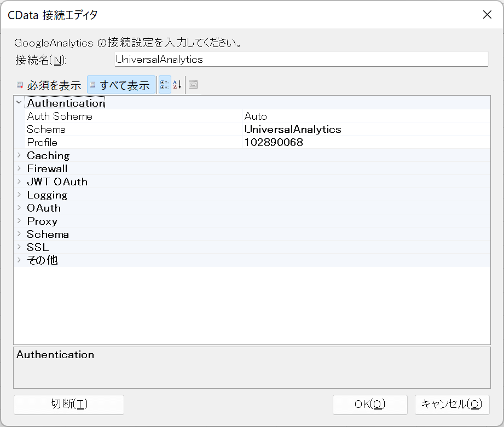Viewport: 504px width, 427px height.
Task: Click the alphabetical sort icon
Action: tap(177, 85)
